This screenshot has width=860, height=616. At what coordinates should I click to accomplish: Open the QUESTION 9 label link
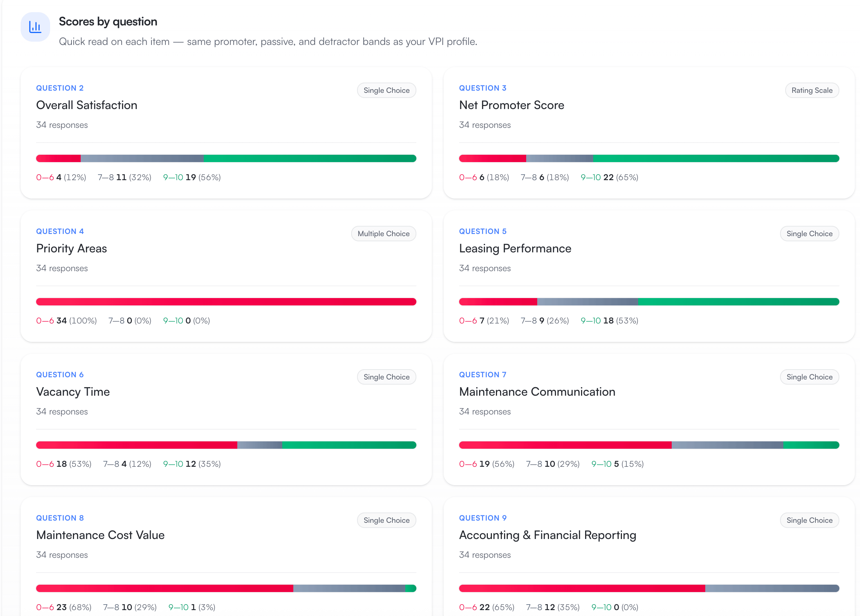(x=483, y=518)
